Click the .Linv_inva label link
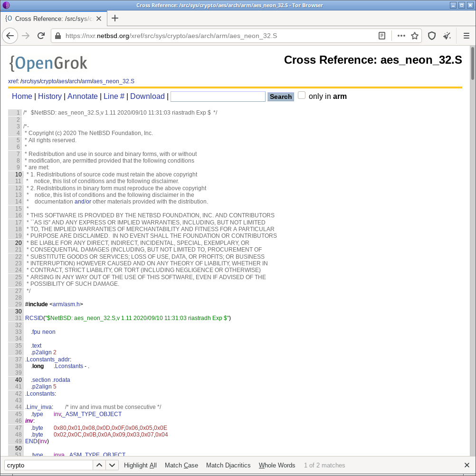The image size is (476, 476). [x=39, y=407]
